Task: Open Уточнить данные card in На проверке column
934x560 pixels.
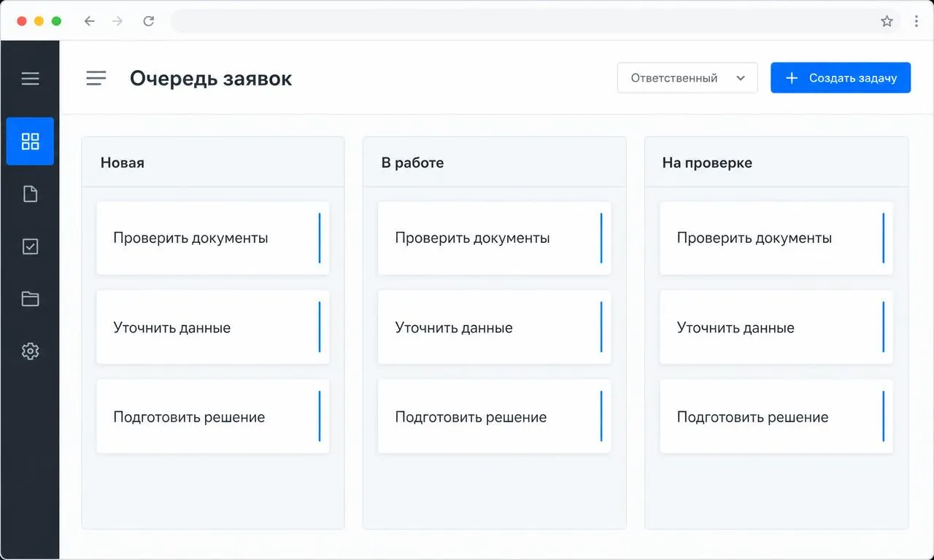Action: pyautogui.click(x=776, y=327)
